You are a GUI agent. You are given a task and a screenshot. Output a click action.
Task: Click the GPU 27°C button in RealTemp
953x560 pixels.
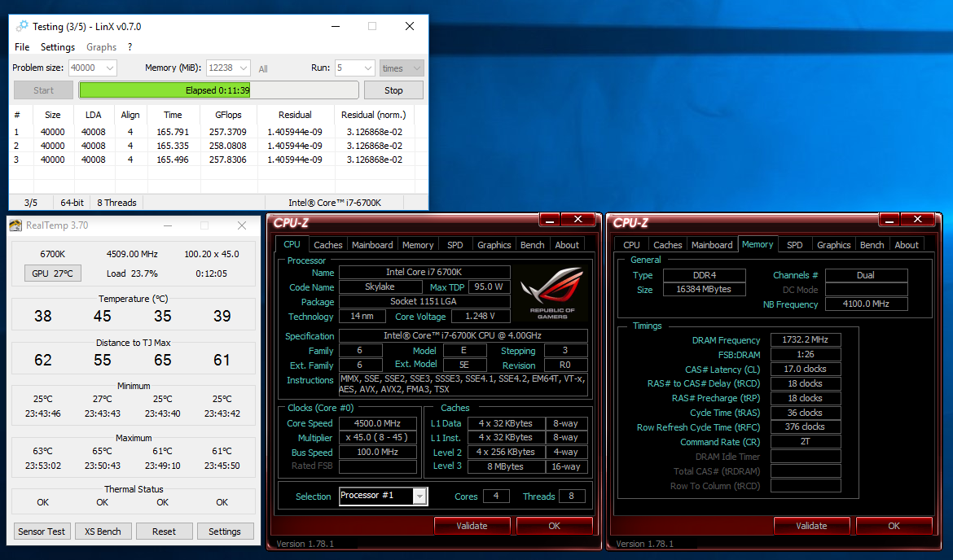(52, 273)
